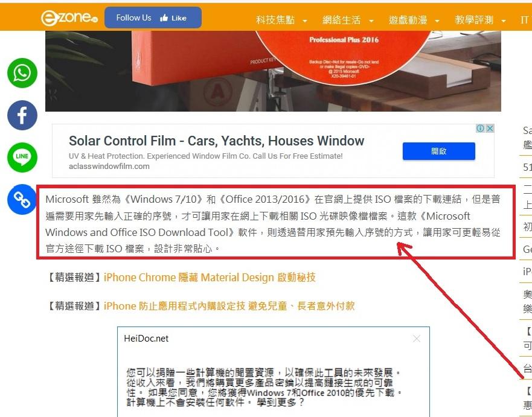Viewport: 532px width, 417px height.
Task: Open iPhone Chrome Material Design article link
Action: (x=210, y=278)
